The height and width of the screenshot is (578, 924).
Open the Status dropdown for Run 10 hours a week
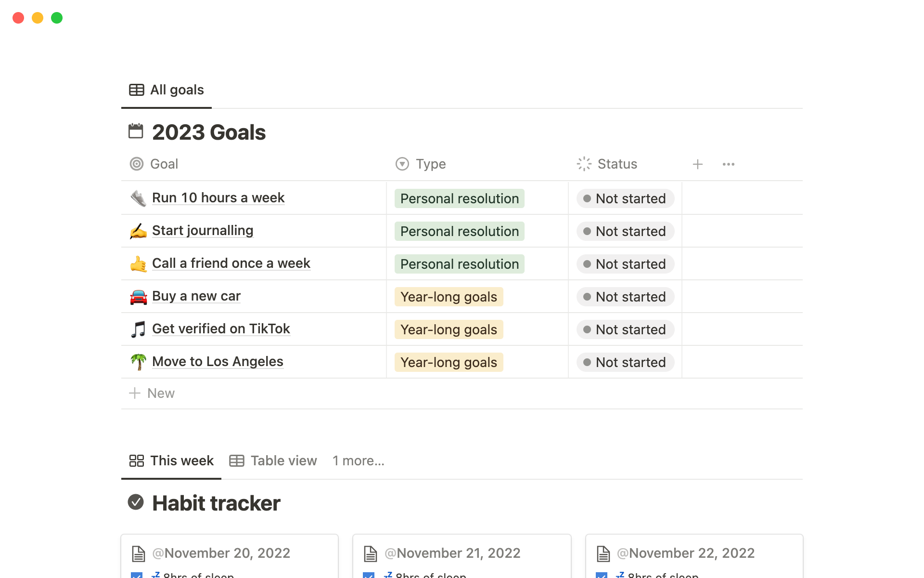click(x=625, y=198)
